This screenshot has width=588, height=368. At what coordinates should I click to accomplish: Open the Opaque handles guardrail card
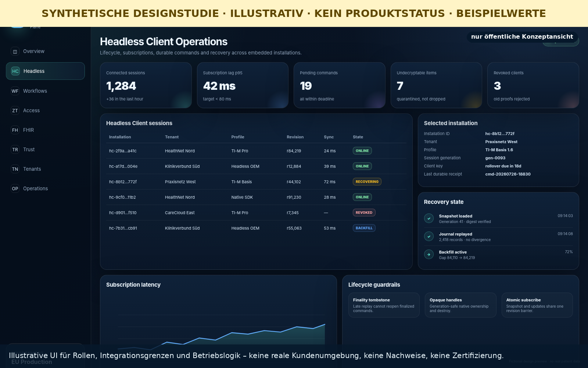click(x=460, y=305)
